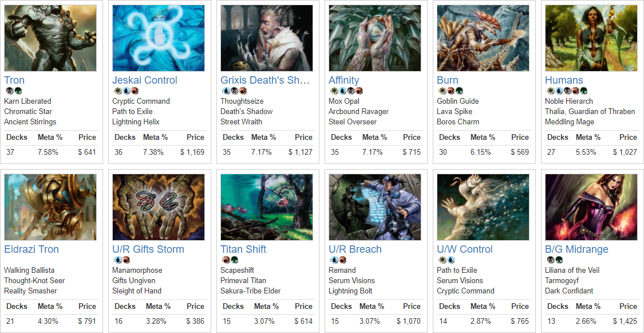Click the B/G Midrange Liliana artwork
This screenshot has width=644, height=333.
click(591, 207)
